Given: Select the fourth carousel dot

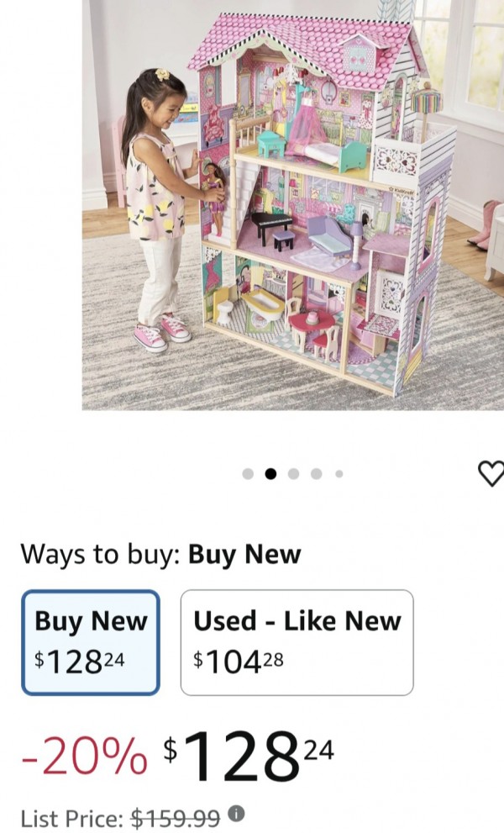Looking at the screenshot, I should [x=316, y=473].
